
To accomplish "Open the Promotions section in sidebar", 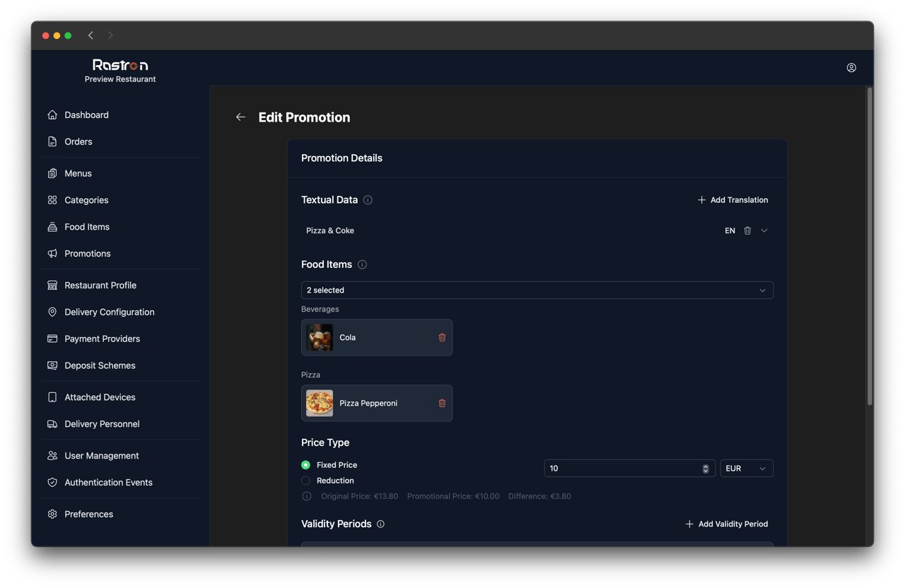I will click(x=86, y=254).
